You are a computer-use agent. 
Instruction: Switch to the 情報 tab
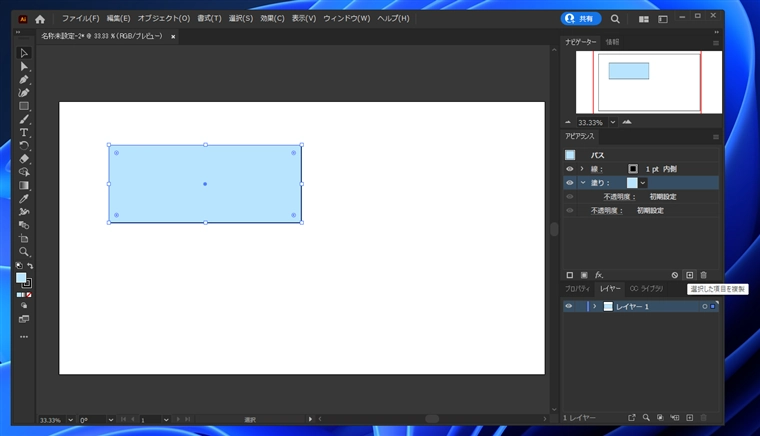point(613,42)
